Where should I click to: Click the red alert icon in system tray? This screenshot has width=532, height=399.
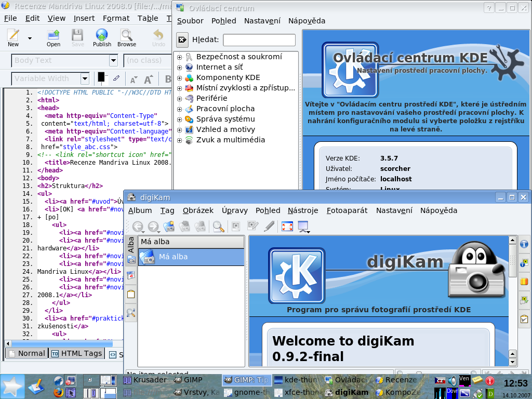coord(489,381)
